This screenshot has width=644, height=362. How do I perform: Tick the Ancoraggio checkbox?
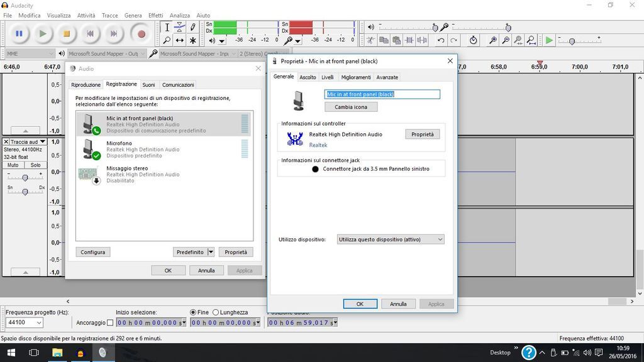tap(110, 322)
